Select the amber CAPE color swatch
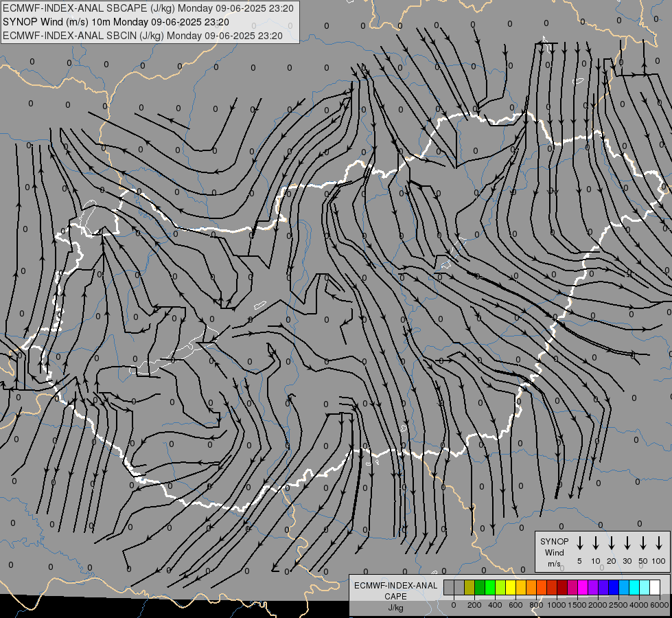672x618 pixels. pyautogui.click(x=521, y=587)
